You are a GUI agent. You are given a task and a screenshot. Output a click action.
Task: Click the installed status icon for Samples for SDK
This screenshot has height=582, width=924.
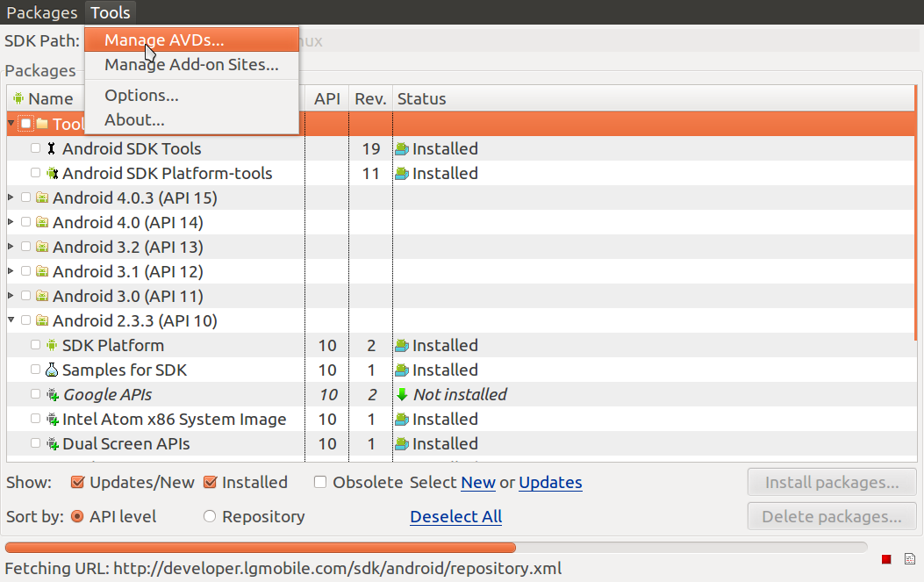402,370
